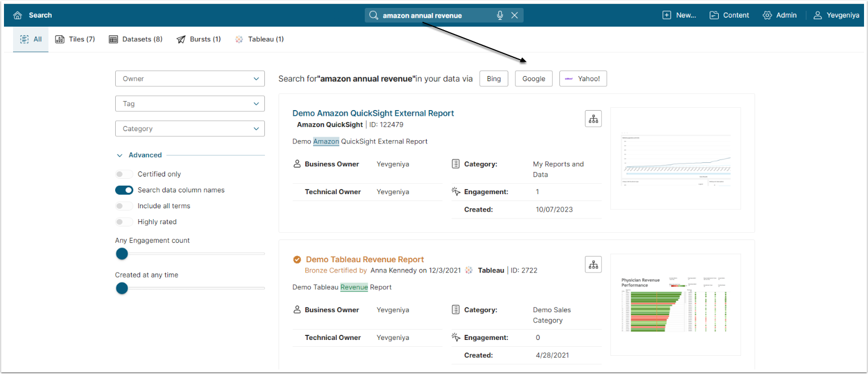
Task: Open the Yevgeniya user profile icon
Action: pos(818,15)
